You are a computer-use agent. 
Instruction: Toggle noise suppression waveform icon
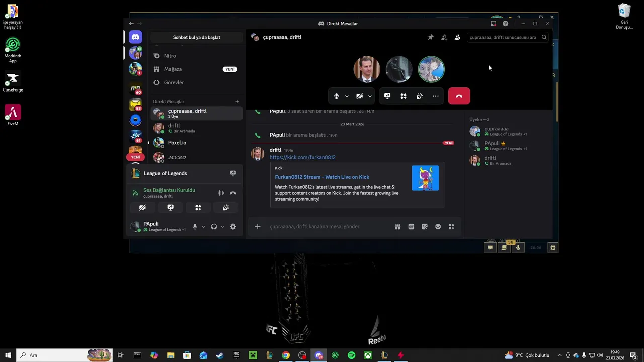(x=221, y=193)
